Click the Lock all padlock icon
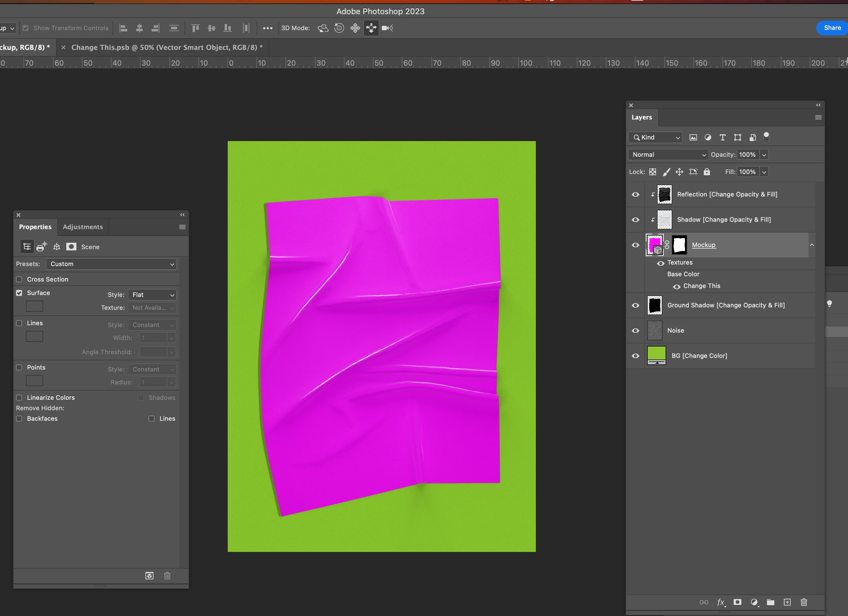Image resolution: width=848 pixels, height=616 pixels. [x=707, y=172]
